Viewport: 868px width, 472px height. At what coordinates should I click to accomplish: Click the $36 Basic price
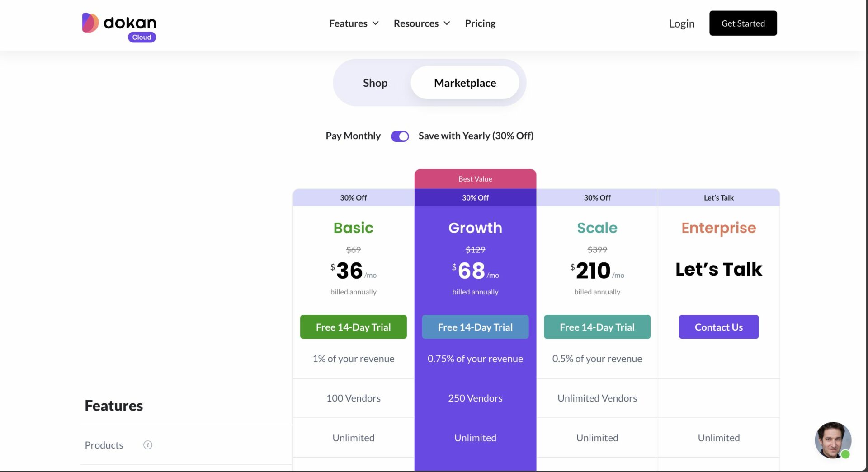coord(353,271)
